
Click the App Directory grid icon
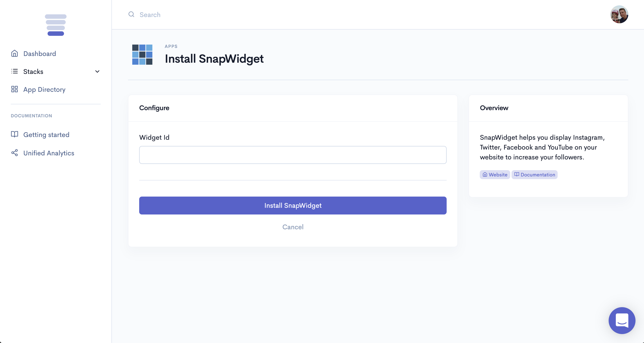click(x=15, y=89)
